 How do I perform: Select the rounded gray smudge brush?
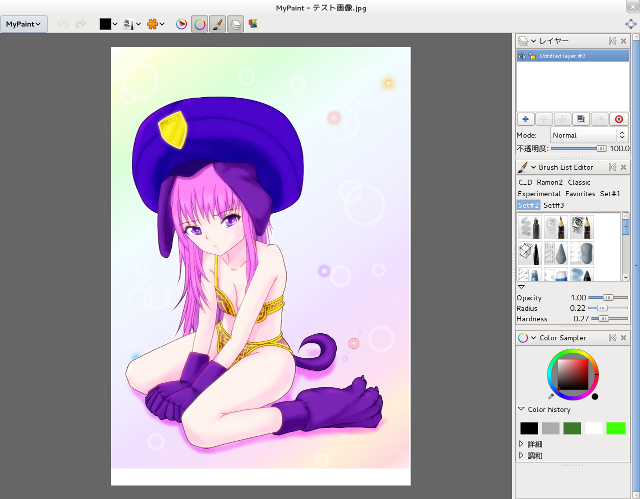582,253
